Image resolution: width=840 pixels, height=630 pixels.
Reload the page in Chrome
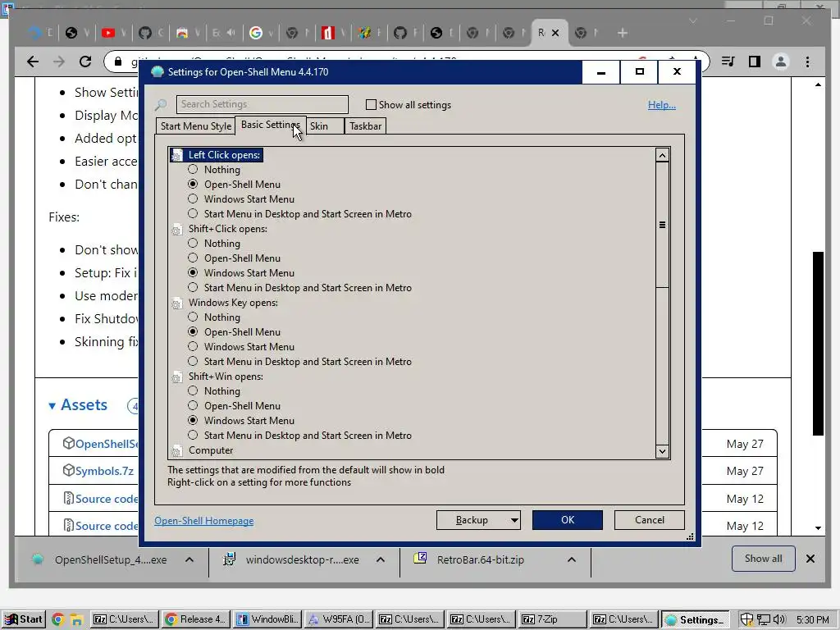click(x=85, y=62)
